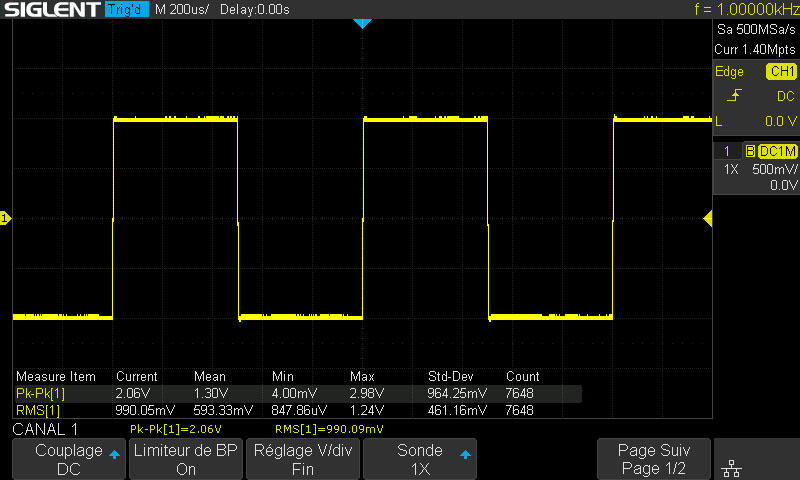800x480 pixels.
Task: Click the Curr 1.40Mpts memory depth
Action: (755, 49)
